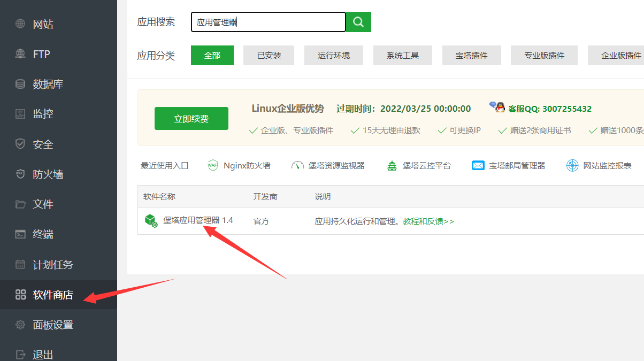Go to the 数据库 section
The width and height of the screenshot is (644, 361).
(x=58, y=84)
